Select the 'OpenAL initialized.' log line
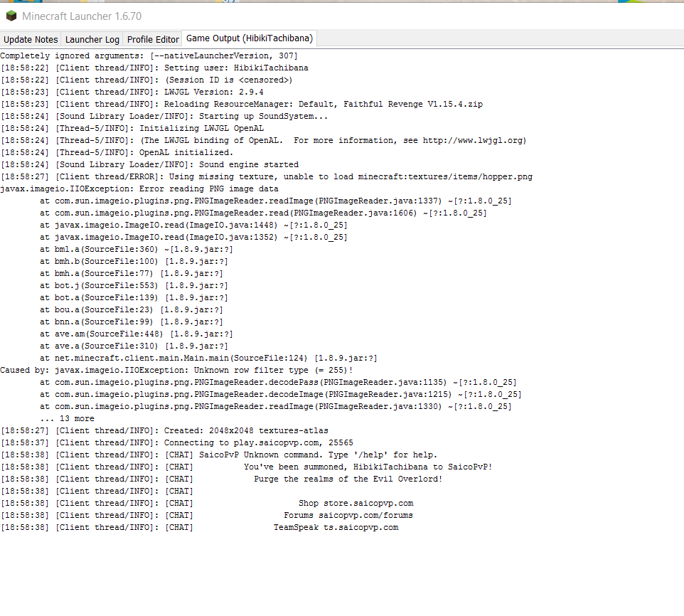This screenshot has width=684, height=616. pos(117,153)
